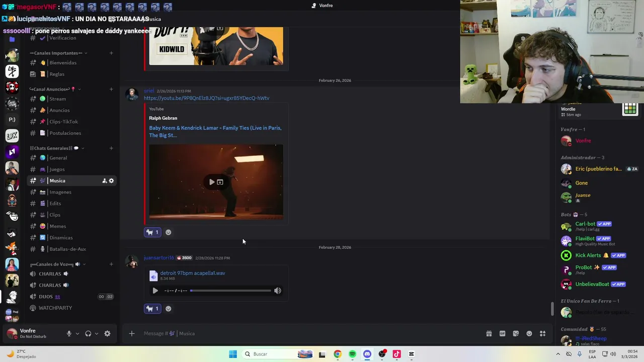Join the WATCHPARTY stage channel
The width and height of the screenshot is (644, 362).
coord(71,308)
